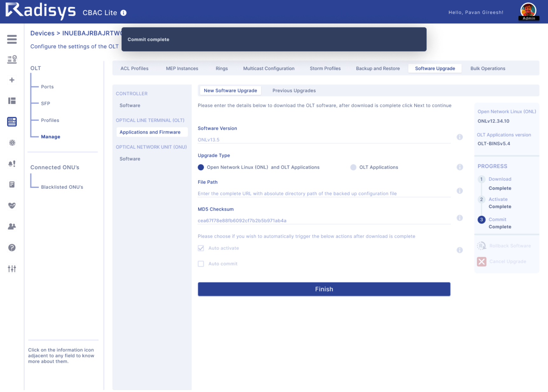The image size is (548, 392).
Task: Open the health heart icon in sidebar
Action: tap(12, 206)
